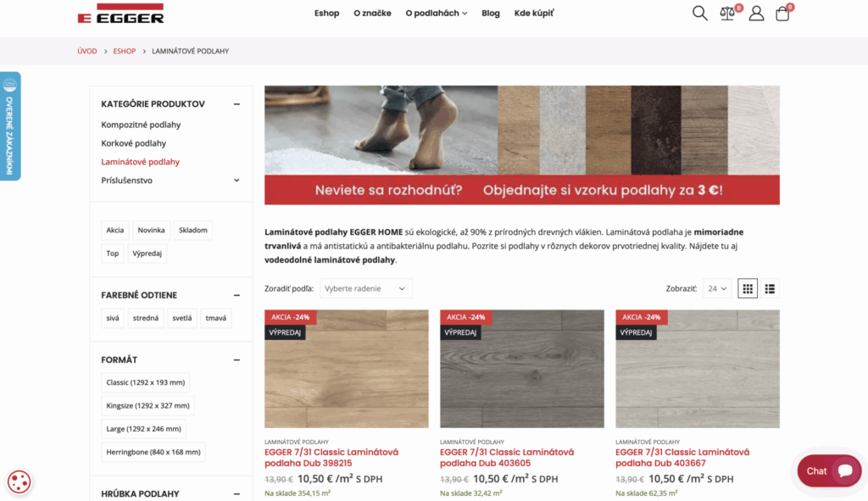The width and height of the screenshot is (868, 501).
Task: Open Dub 398215 product image
Action: coord(347,369)
